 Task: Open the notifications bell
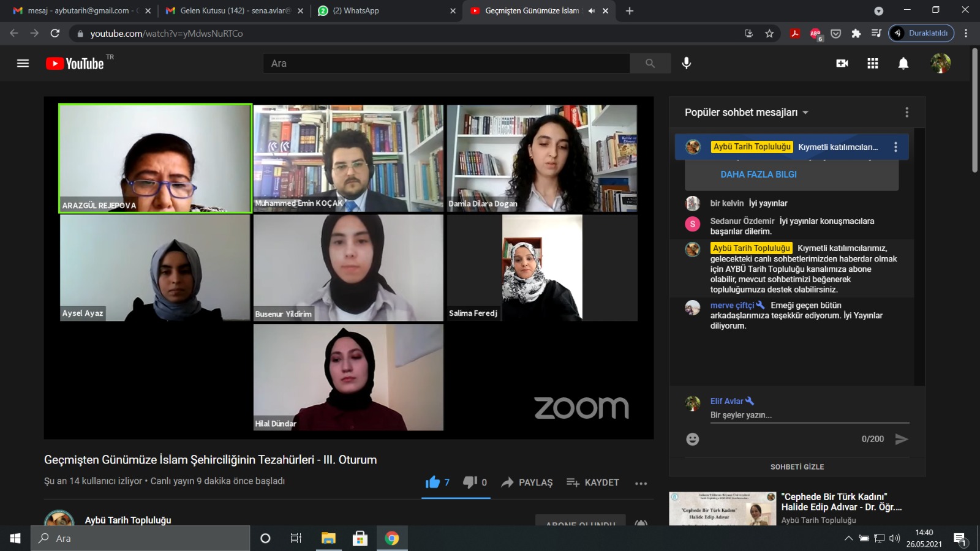click(x=903, y=63)
